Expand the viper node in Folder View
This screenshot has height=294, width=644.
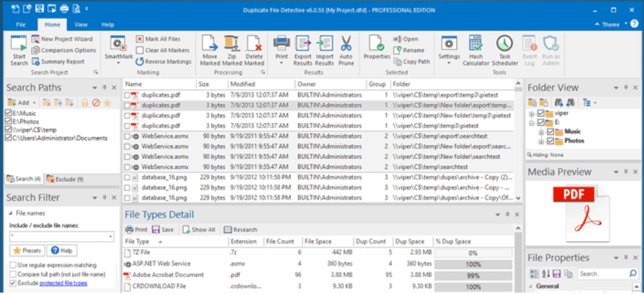pos(532,114)
